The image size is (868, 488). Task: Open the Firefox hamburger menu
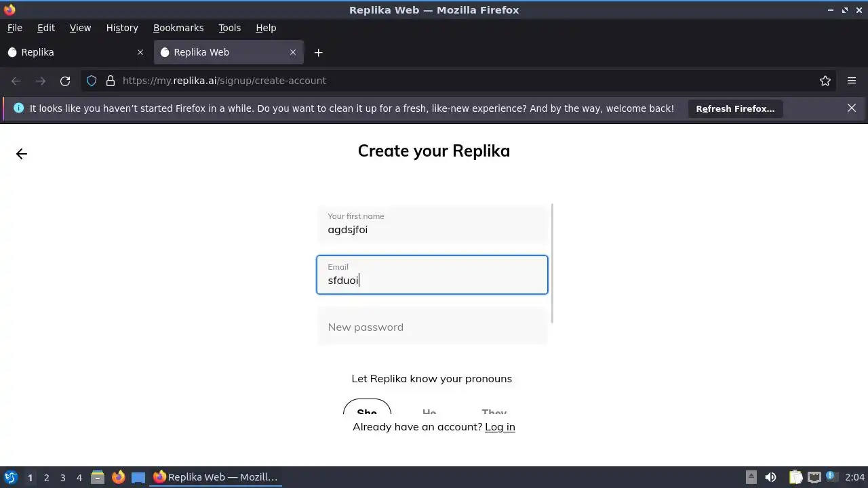pyautogui.click(x=852, y=81)
